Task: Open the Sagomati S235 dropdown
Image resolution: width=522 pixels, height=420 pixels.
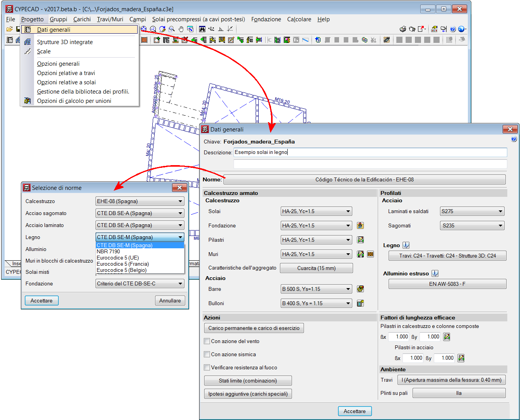Action: 473,225
